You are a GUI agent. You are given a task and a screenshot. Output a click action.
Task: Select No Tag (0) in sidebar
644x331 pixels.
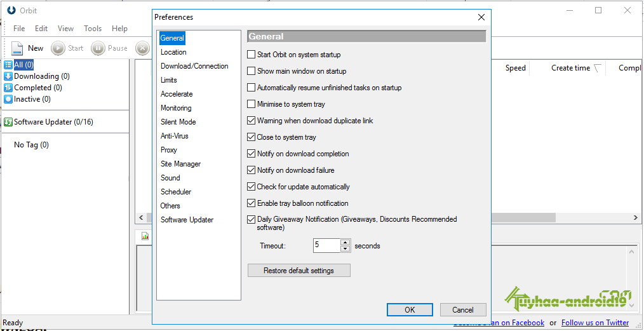(31, 145)
